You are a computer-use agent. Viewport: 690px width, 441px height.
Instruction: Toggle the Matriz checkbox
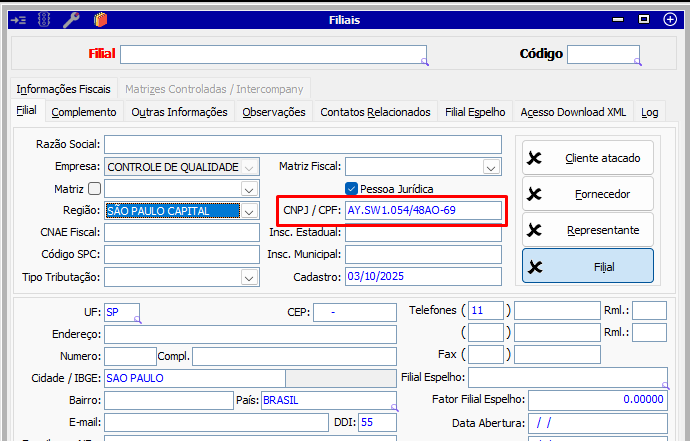pos(94,189)
